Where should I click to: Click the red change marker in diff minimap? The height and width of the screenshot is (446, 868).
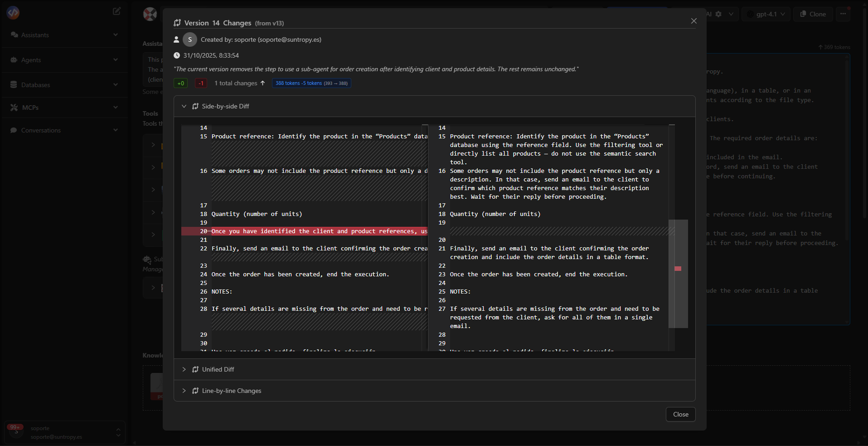click(678, 269)
